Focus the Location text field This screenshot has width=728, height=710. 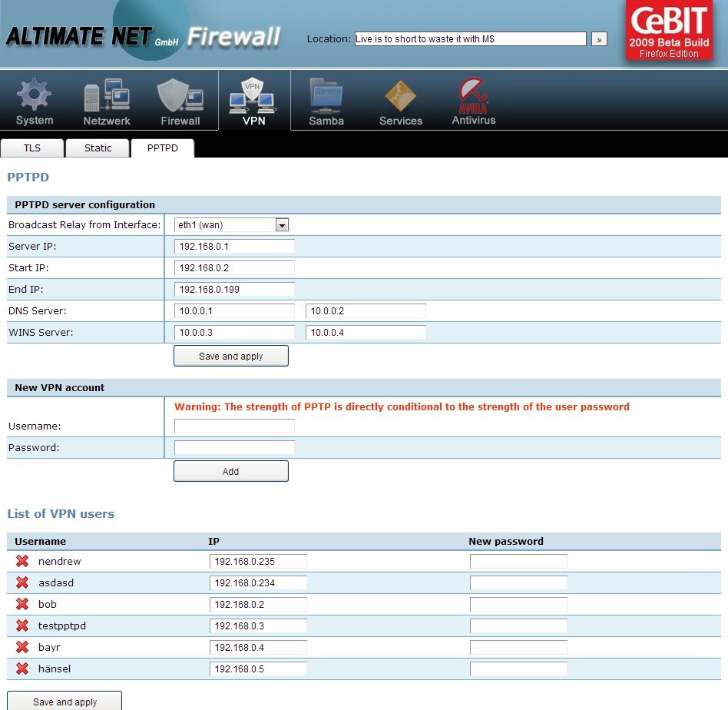pyautogui.click(x=470, y=39)
